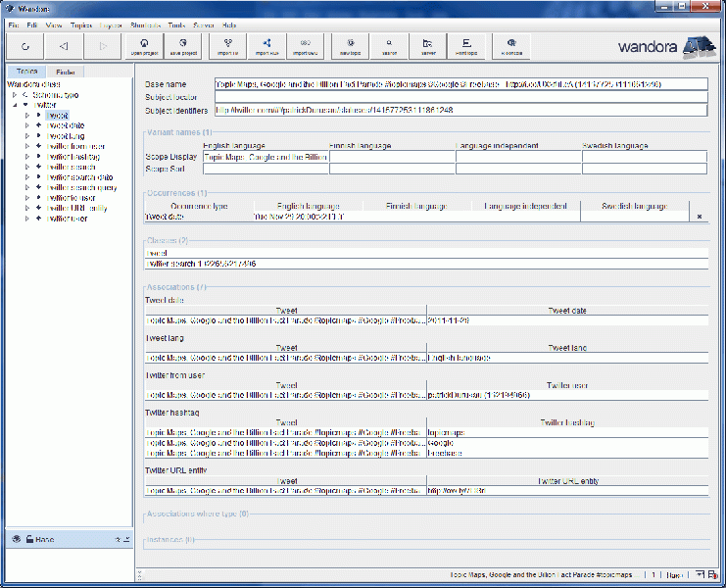The height and width of the screenshot is (588, 726).
Task: Expand the Schema type tree node
Action: (15, 94)
